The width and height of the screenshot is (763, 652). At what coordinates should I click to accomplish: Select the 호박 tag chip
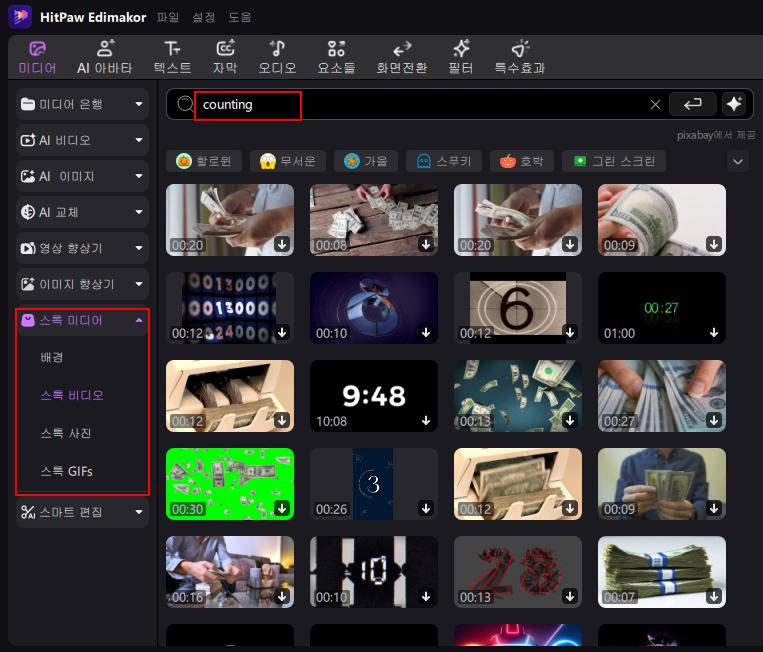(x=522, y=161)
